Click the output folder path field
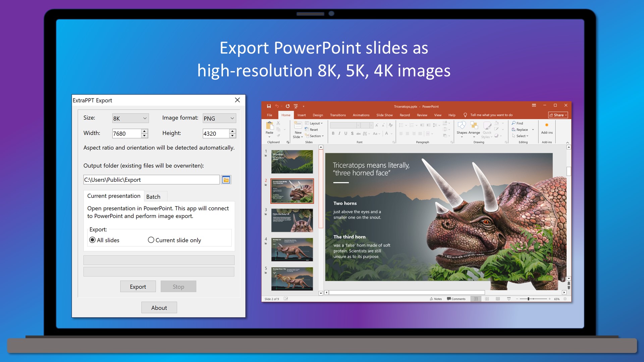This screenshot has height=362, width=644. 151,180
